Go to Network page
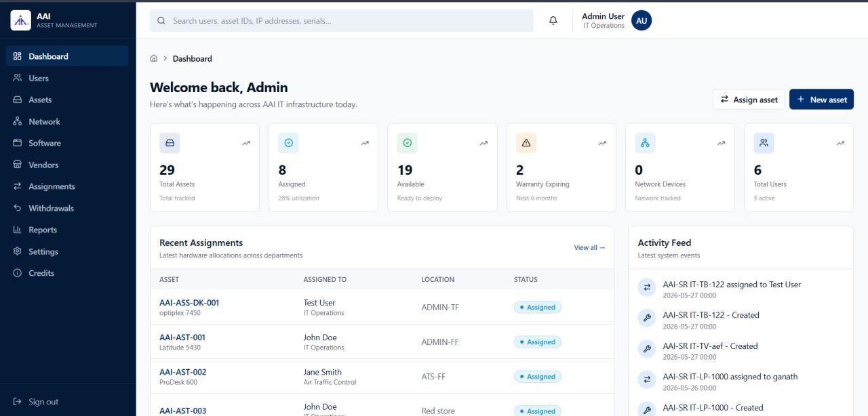Image resolution: width=868 pixels, height=416 pixels. [x=67, y=121]
